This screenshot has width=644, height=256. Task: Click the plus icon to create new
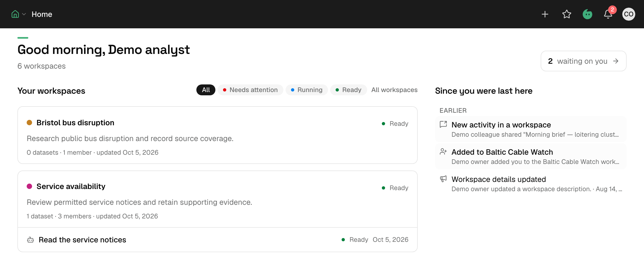(x=545, y=14)
